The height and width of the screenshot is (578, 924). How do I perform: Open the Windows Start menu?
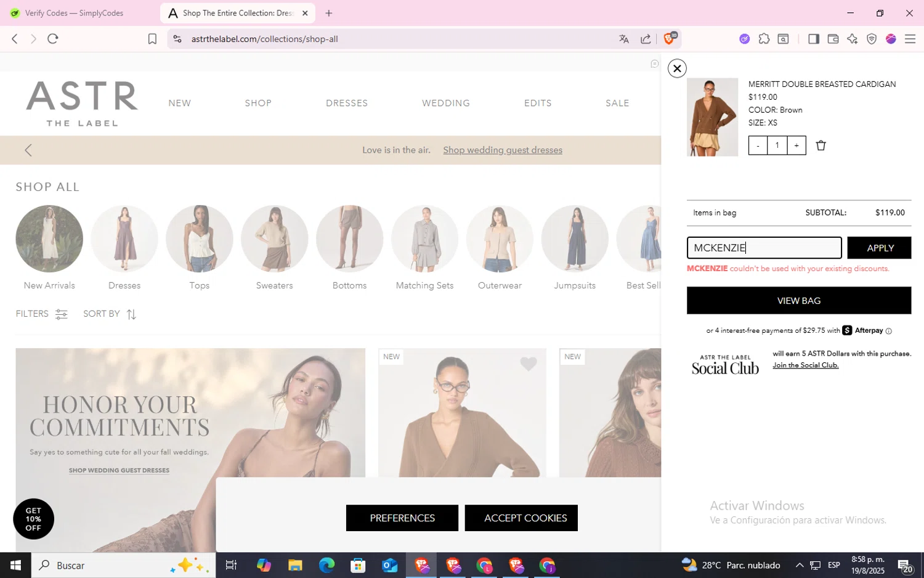pos(15,565)
